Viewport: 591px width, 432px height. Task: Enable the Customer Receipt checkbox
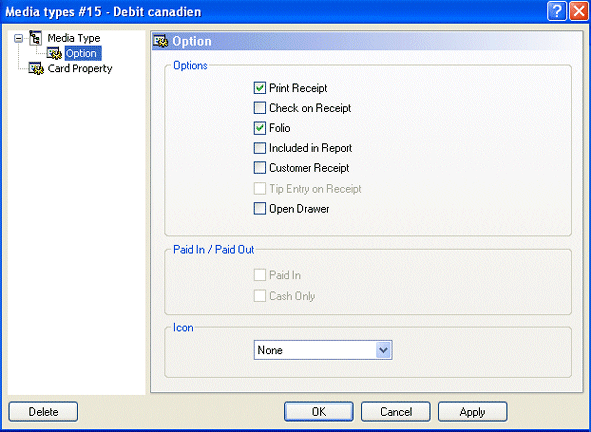click(260, 168)
